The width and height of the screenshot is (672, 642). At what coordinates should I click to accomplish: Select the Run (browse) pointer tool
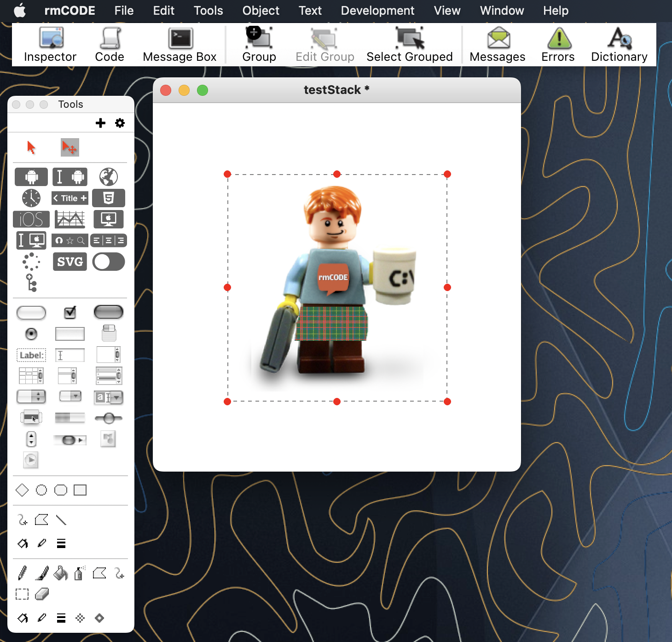click(31, 147)
